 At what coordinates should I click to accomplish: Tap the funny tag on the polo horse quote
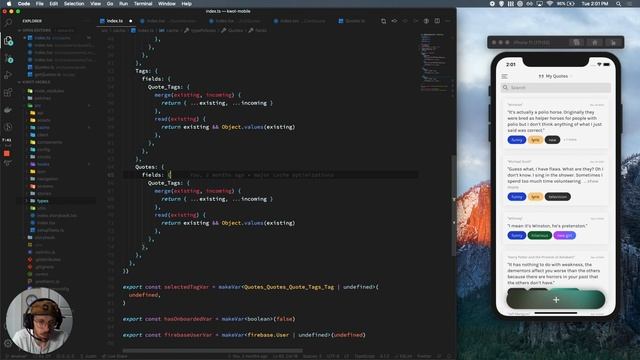[516, 140]
